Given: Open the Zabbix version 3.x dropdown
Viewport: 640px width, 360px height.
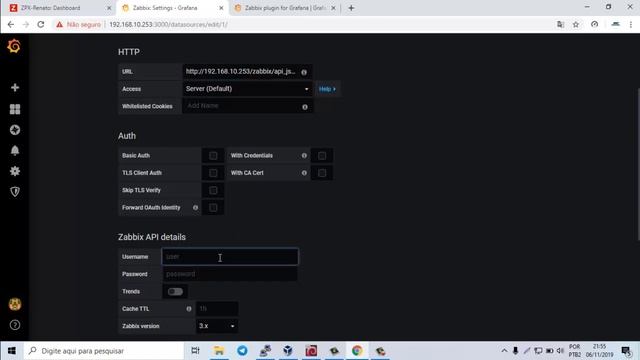Looking at the screenshot, I should (x=217, y=326).
